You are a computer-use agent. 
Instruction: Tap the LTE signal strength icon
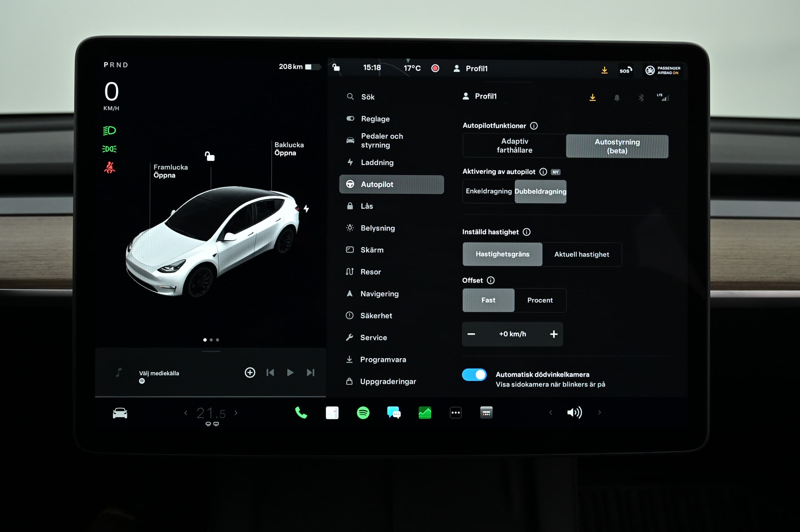(663, 97)
